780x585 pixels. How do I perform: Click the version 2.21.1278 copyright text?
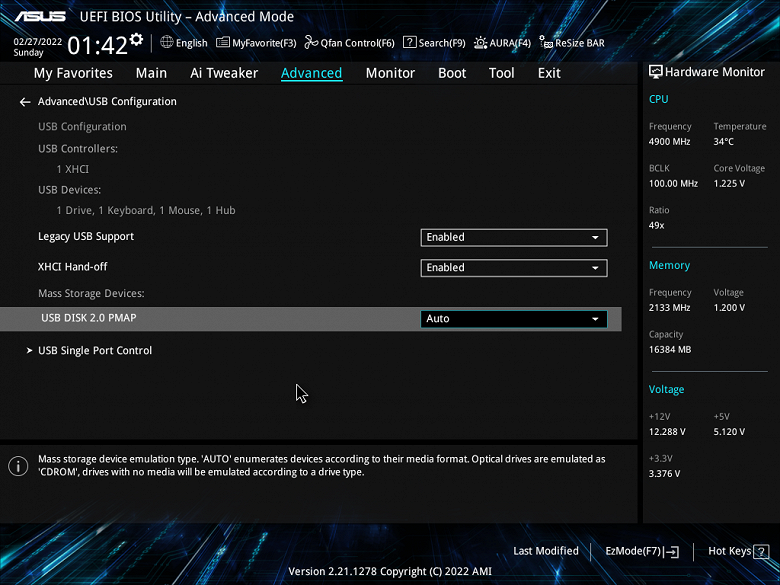coord(390,572)
